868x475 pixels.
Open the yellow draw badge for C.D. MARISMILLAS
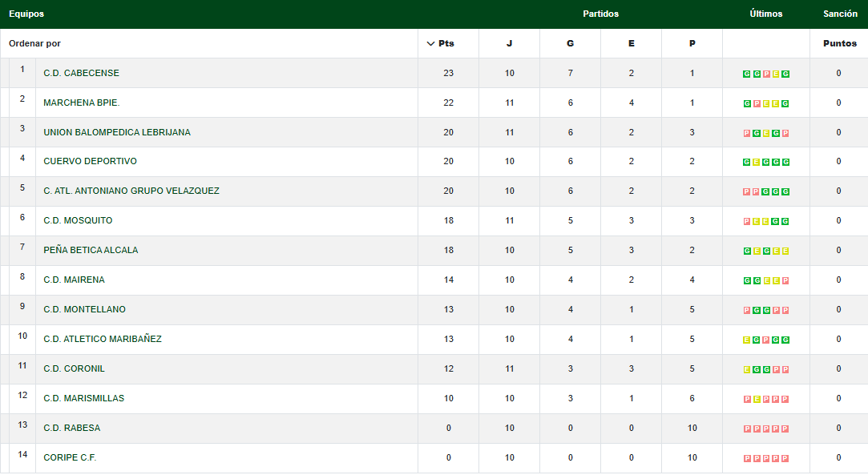[757, 400]
